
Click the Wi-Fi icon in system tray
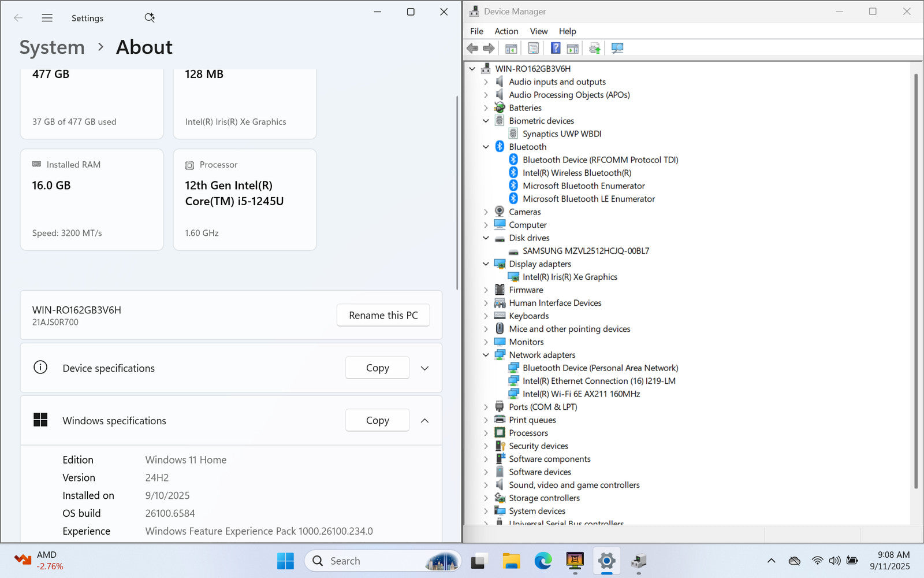817,561
